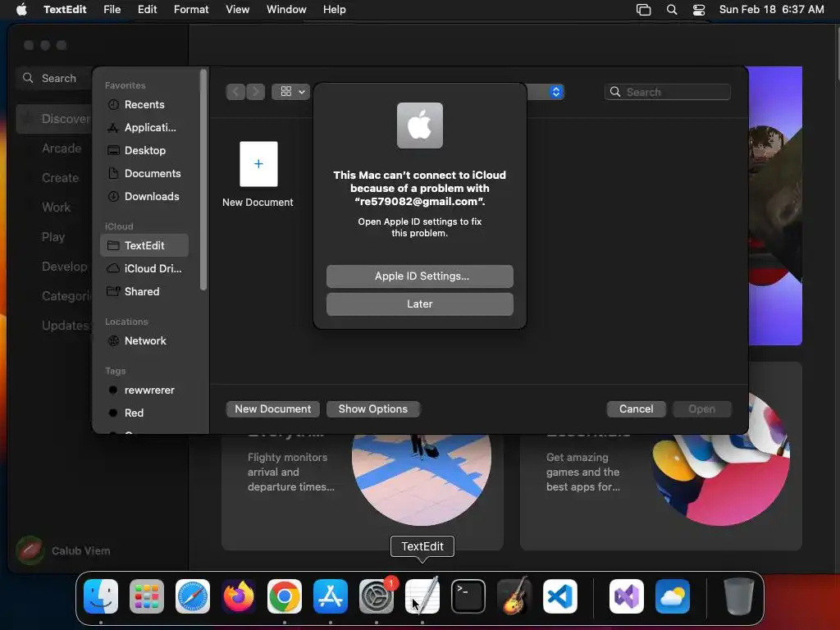Open App Store icon in Dock
The height and width of the screenshot is (630, 840).
[331, 596]
